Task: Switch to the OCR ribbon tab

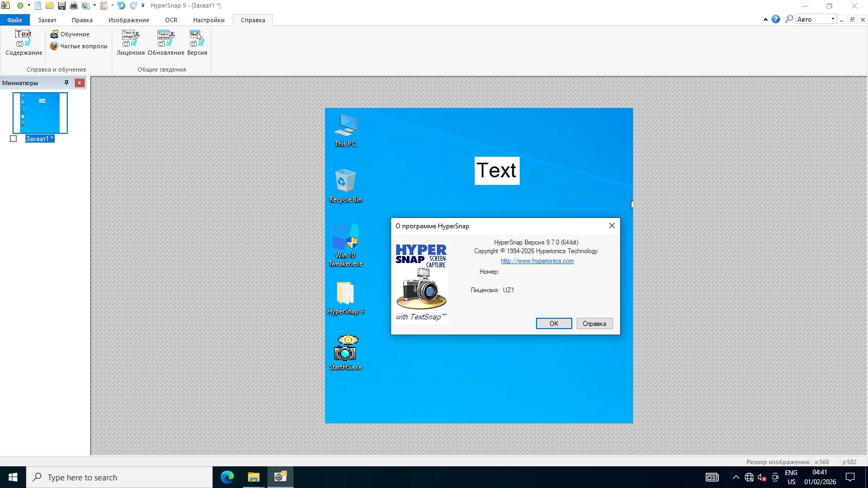Action: click(x=171, y=20)
